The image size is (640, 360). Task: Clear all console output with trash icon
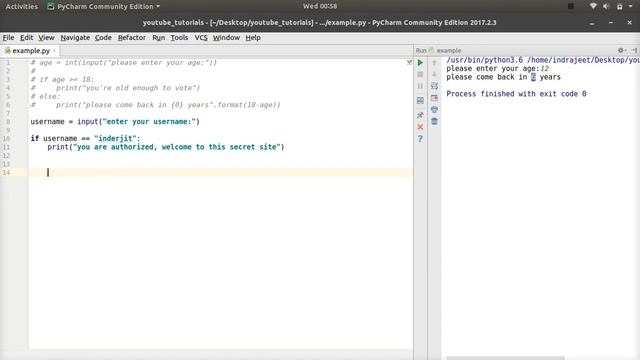click(434, 121)
